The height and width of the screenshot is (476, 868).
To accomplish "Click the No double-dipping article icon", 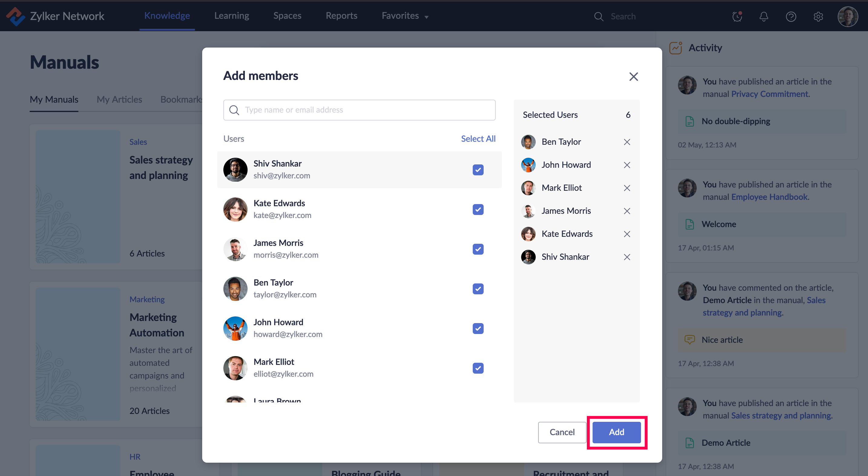I will point(690,121).
